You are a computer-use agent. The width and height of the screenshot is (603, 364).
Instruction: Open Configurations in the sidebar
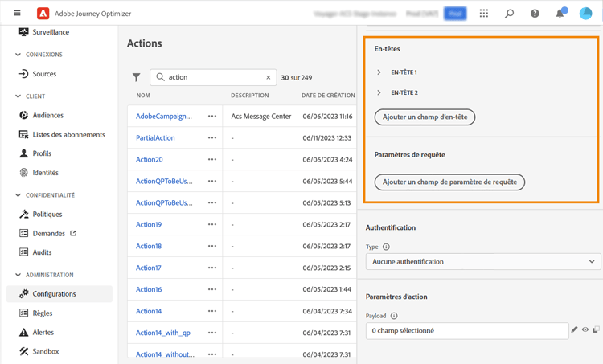[x=54, y=294]
